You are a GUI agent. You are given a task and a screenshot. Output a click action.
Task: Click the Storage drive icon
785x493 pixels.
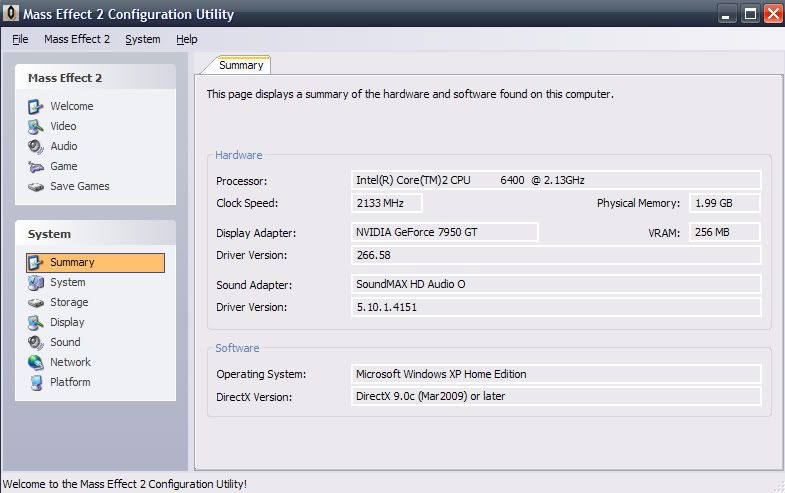pyautogui.click(x=36, y=302)
